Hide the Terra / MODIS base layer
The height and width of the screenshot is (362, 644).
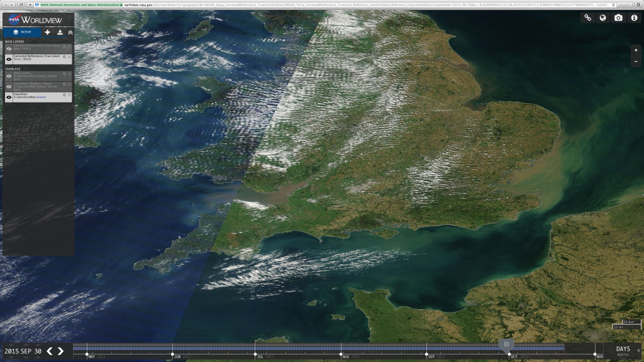tap(9, 59)
